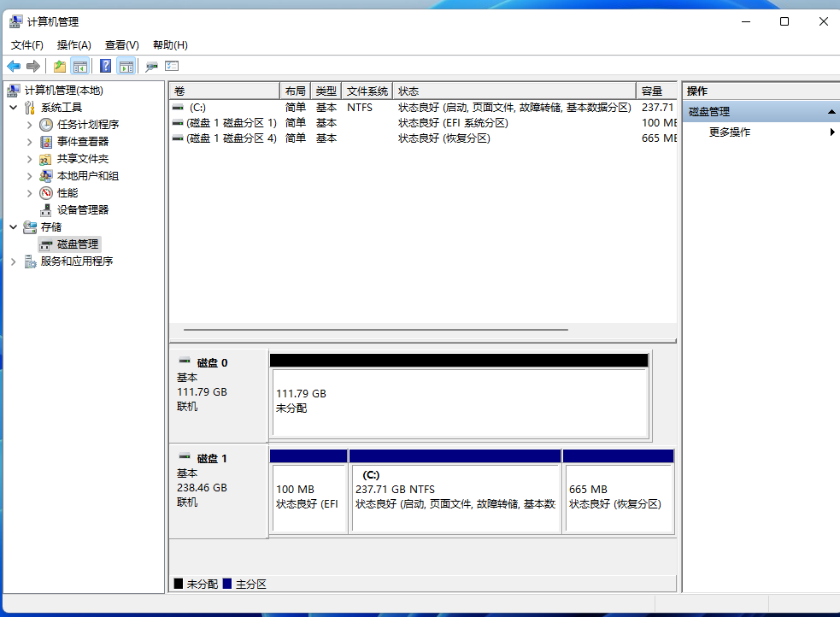Open 设备管理器 in the sidebar

coord(82,209)
